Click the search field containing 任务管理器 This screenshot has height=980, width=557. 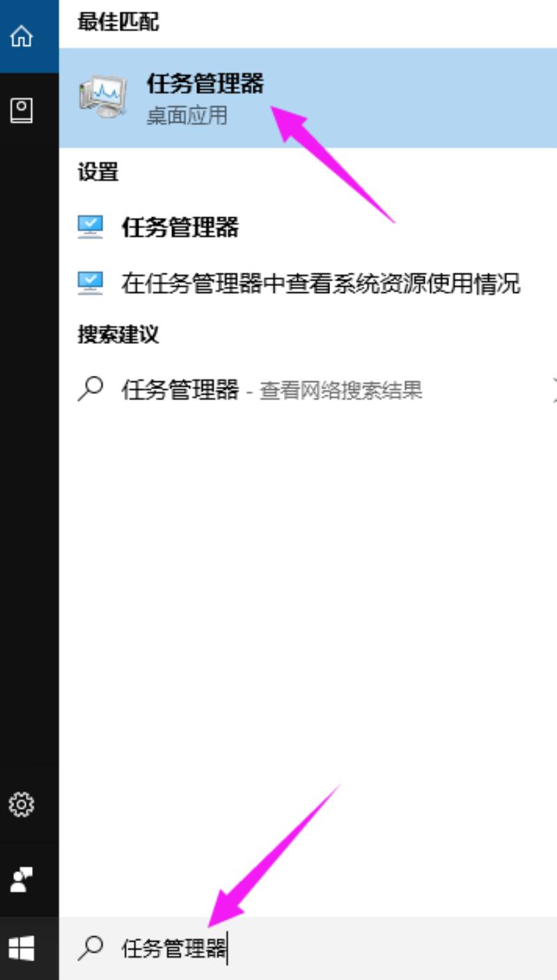(x=308, y=948)
